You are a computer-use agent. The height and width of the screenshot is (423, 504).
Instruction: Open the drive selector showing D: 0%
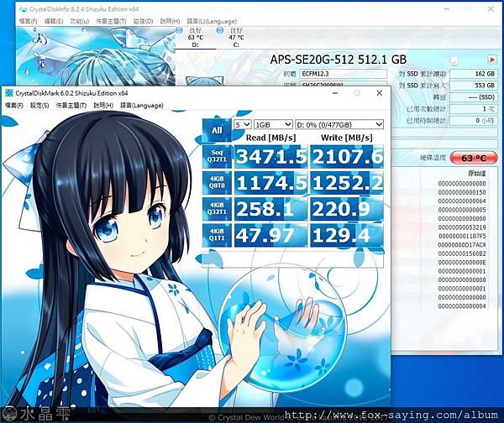339,124
